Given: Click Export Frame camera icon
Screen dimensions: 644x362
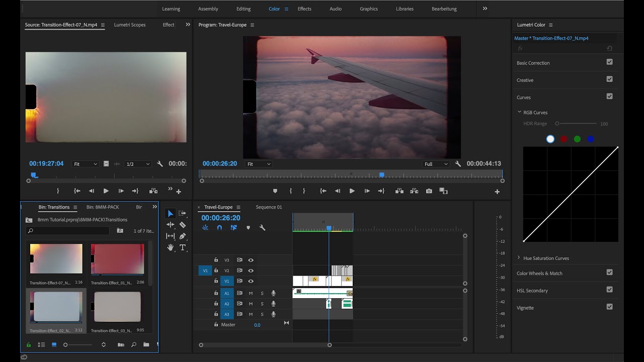Looking at the screenshot, I should (x=429, y=191).
